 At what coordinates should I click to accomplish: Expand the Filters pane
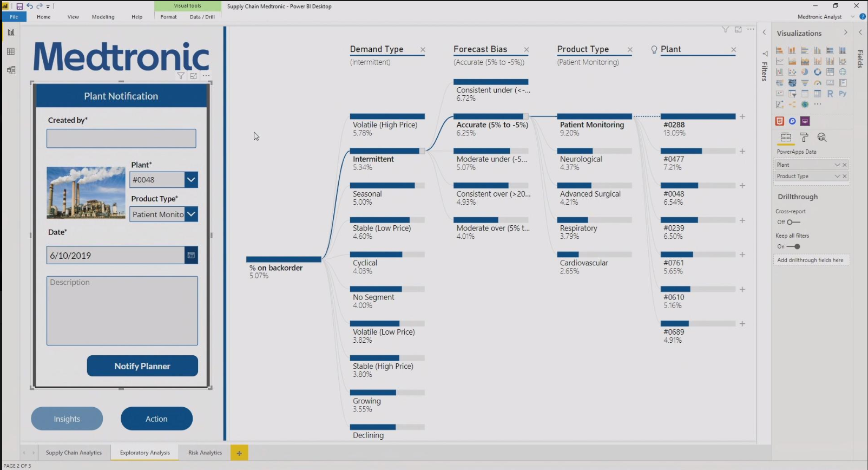(764, 32)
